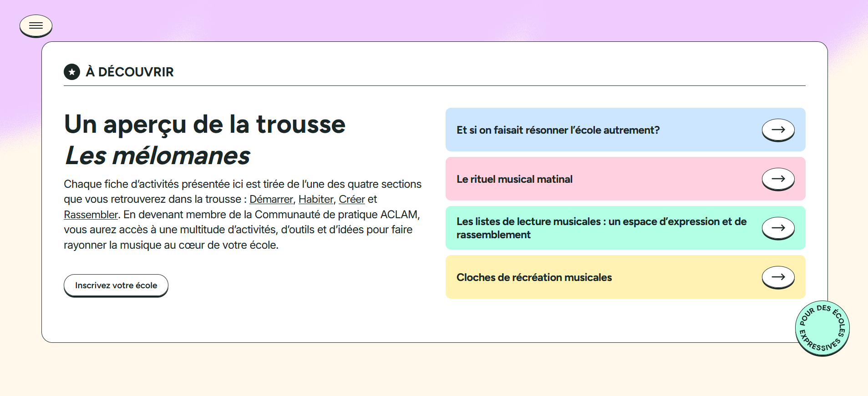Click arrow on 'Le rituel musical matinal' card
The height and width of the screenshot is (396, 868).
click(778, 179)
